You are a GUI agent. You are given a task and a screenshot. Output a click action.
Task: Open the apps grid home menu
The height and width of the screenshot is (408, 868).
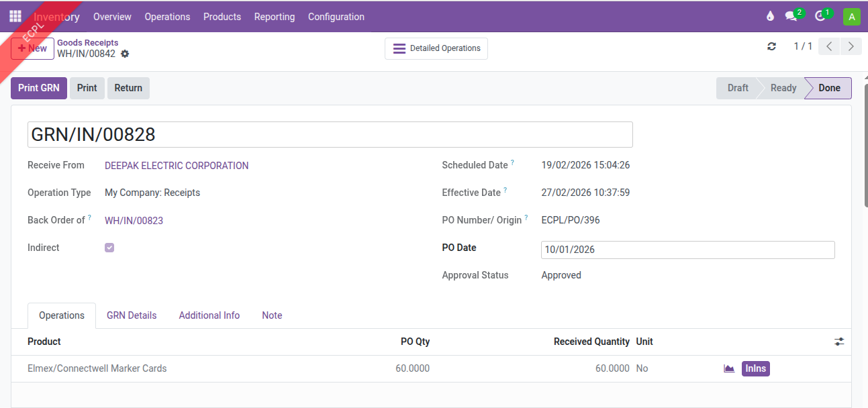pyautogui.click(x=15, y=17)
